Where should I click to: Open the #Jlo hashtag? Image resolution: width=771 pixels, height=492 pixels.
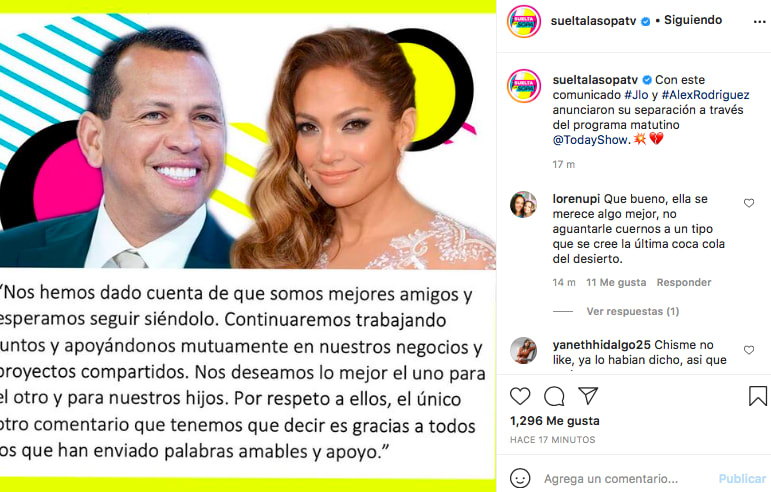coord(636,94)
